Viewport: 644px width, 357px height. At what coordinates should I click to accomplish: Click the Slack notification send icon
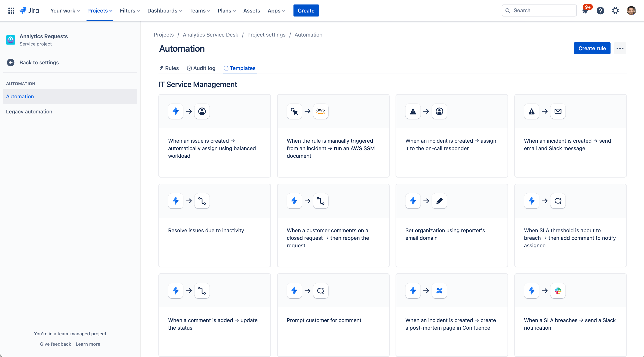tap(557, 291)
